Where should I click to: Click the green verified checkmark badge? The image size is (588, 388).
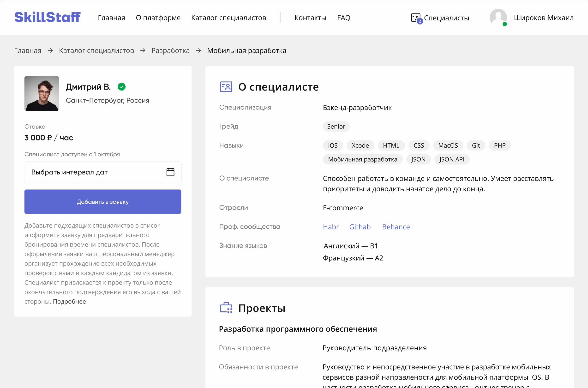[x=121, y=87]
